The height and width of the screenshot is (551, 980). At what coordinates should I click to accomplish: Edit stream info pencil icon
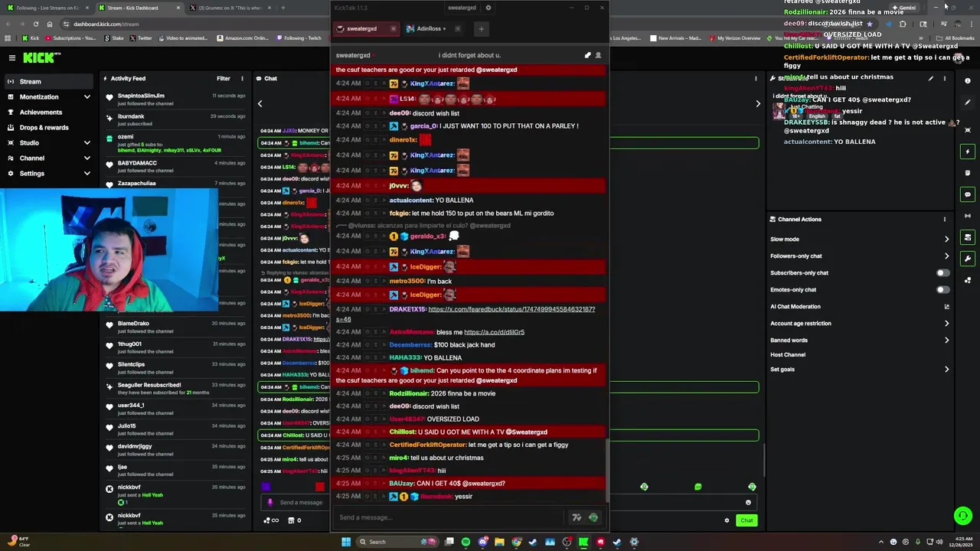(931, 78)
